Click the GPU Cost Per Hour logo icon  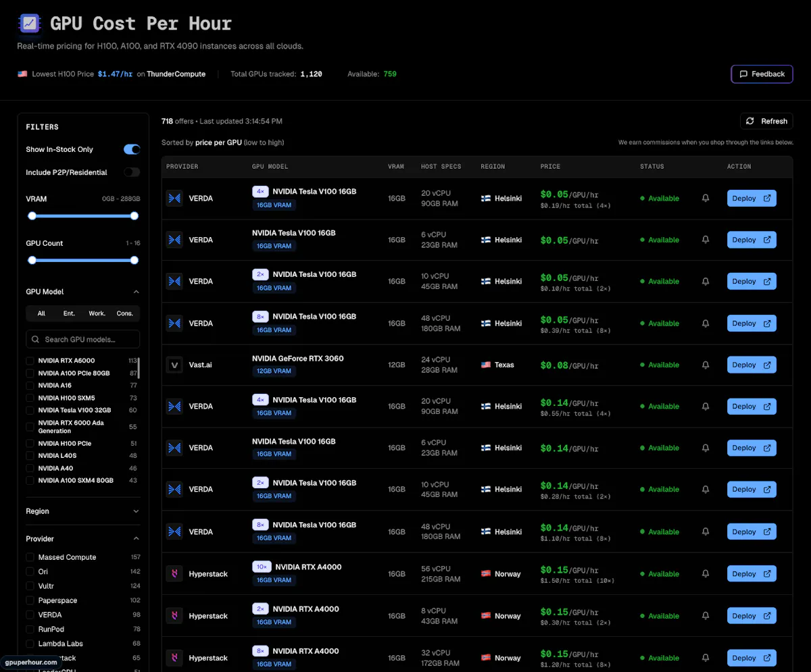tap(30, 24)
